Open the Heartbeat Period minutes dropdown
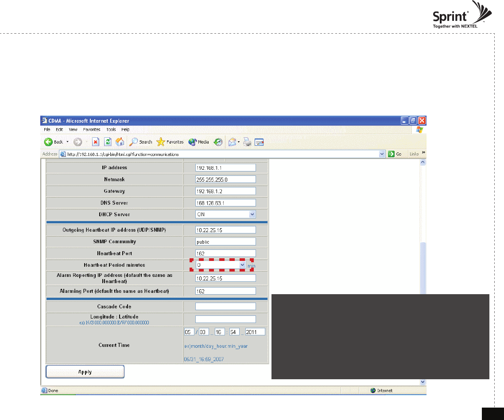504x420 pixels. pos(242,264)
